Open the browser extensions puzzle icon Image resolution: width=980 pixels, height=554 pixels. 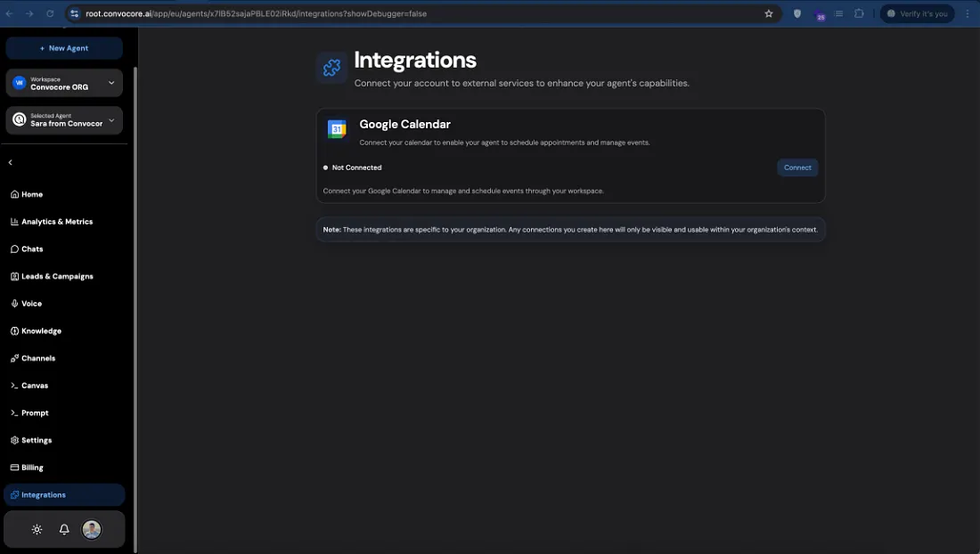click(860, 13)
